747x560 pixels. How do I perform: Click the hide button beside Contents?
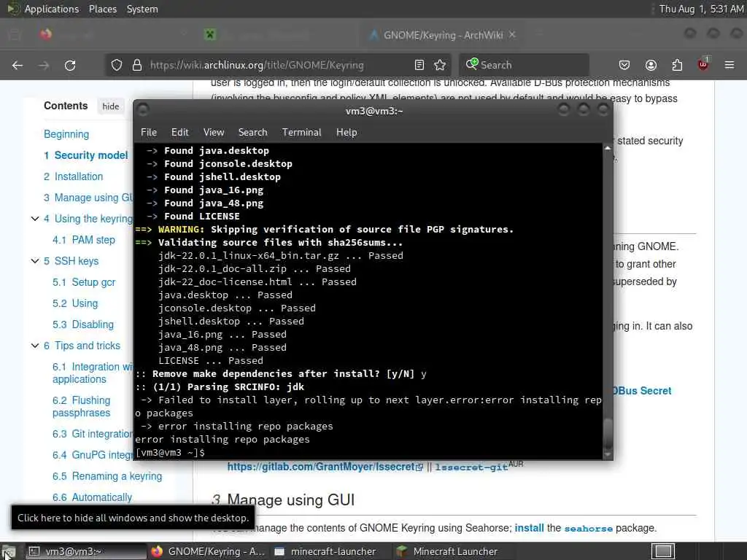click(x=111, y=106)
